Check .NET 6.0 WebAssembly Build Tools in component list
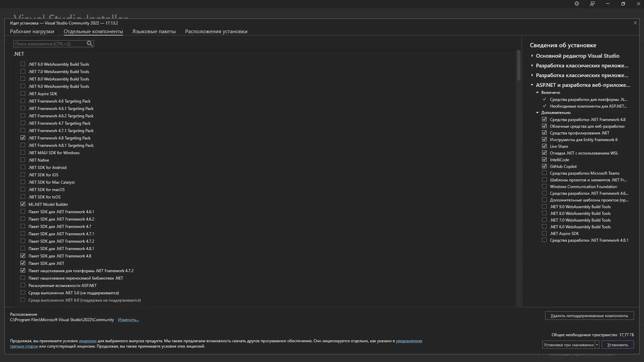Viewport: 644px width, 362px height. click(x=23, y=64)
